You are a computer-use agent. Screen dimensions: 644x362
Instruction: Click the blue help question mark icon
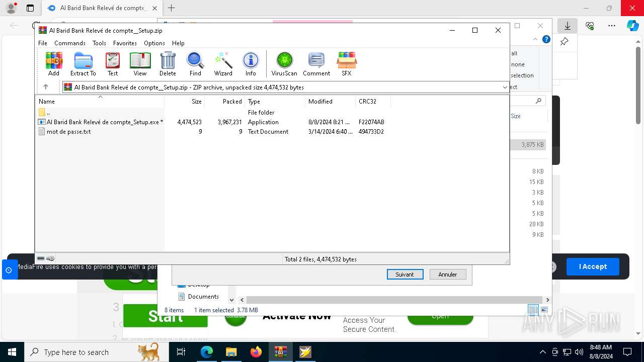(546, 39)
